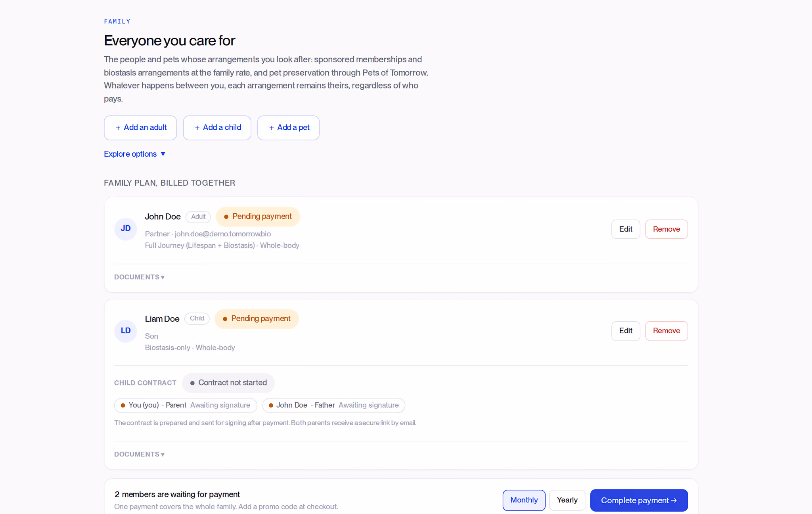Remove John Doe from the family plan

pyautogui.click(x=666, y=229)
